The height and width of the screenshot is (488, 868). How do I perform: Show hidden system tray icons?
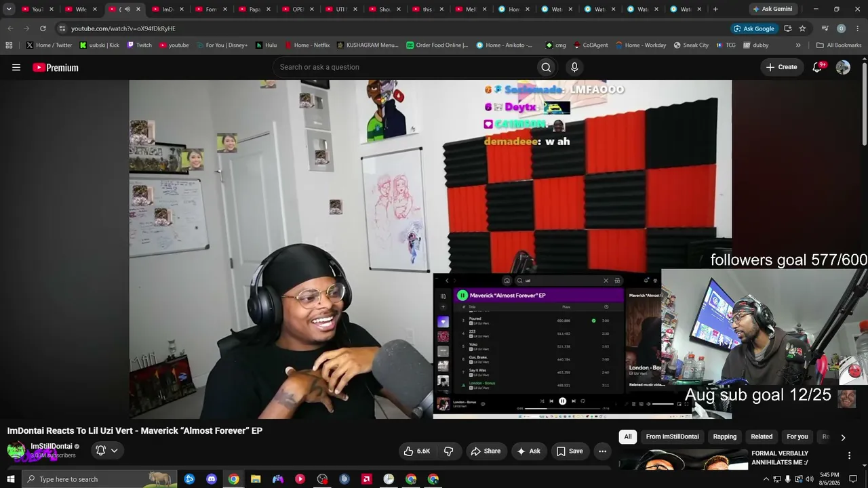tap(766, 479)
